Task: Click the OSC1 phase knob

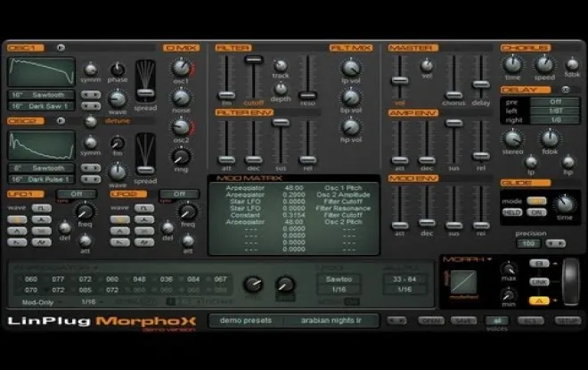Action: point(118,70)
